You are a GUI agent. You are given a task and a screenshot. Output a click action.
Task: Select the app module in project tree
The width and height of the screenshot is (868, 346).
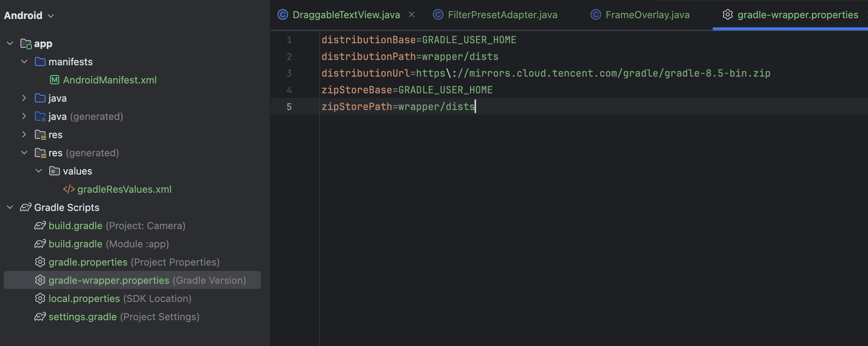pyautogui.click(x=43, y=44)
